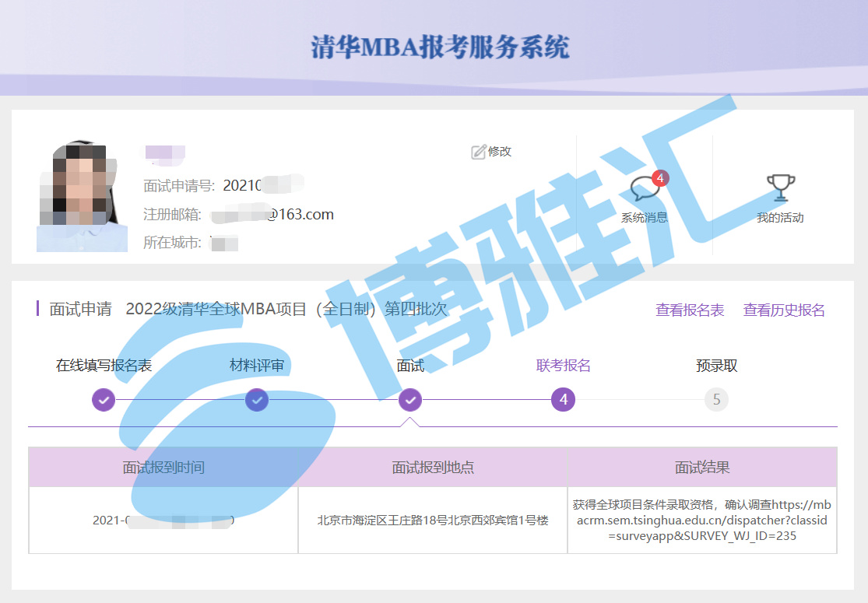
Task: Click the survey confirmation URL in 面试结果
Action: click(x=702, y=521)
